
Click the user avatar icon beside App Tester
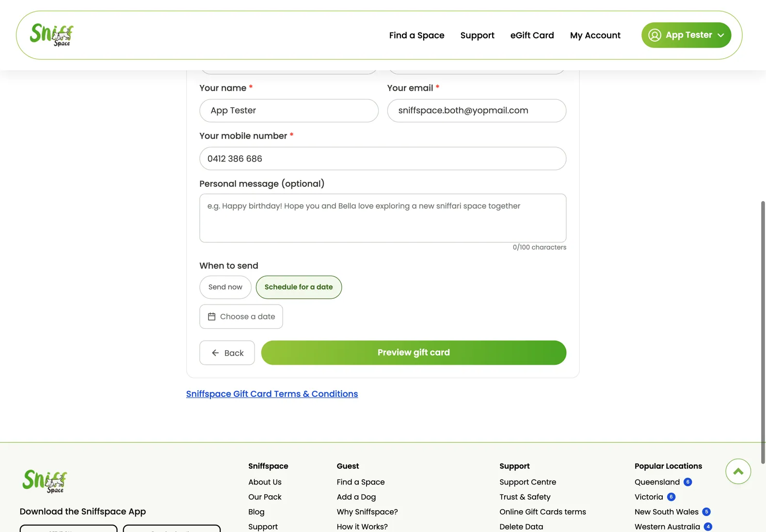[654, 35]
